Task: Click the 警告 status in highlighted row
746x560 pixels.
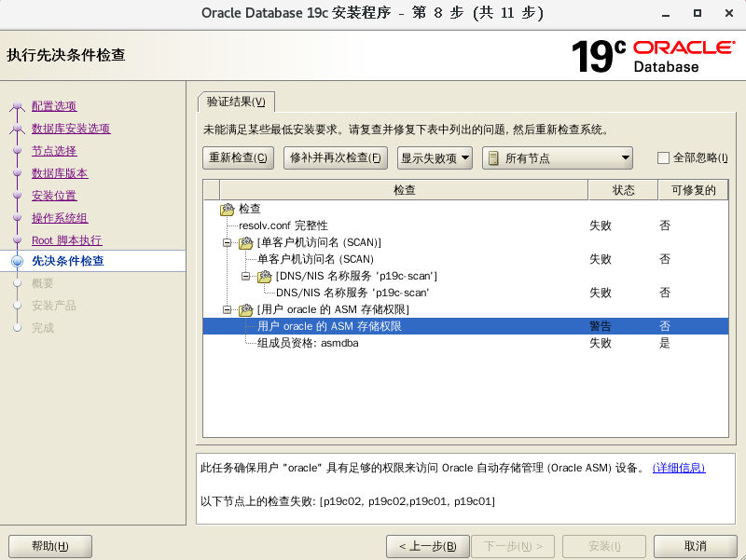Action: point(601,326)
